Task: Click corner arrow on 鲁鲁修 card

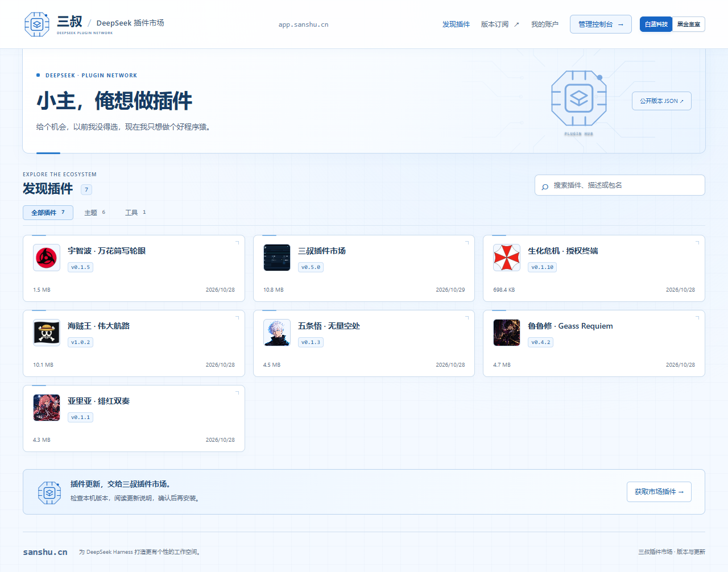Action: pos(697,318)
